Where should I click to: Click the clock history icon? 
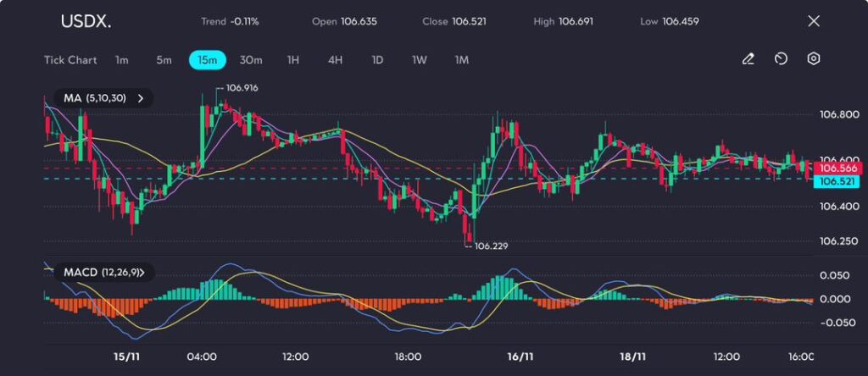click(x=781, y=59)
